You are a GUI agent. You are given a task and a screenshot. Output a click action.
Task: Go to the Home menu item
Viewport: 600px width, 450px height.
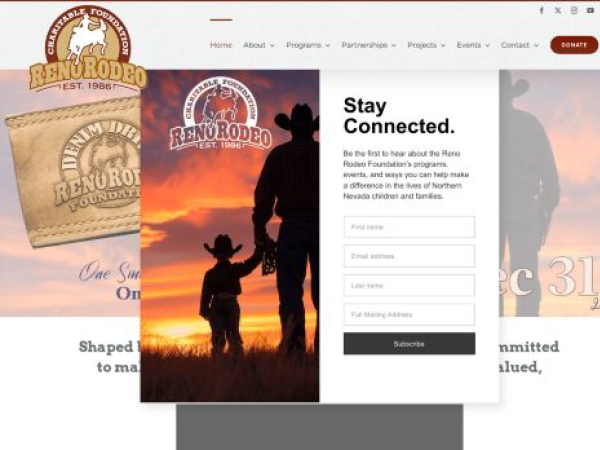click(x=221, y=45)
